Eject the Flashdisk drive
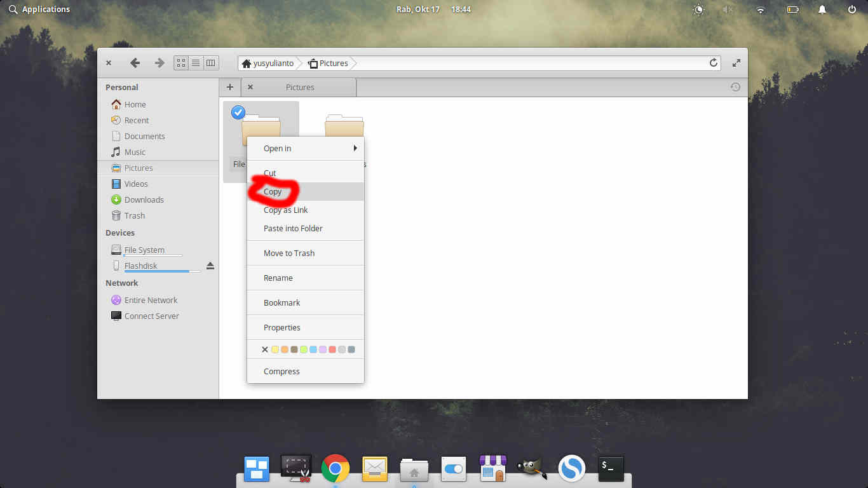 point(210,266)
